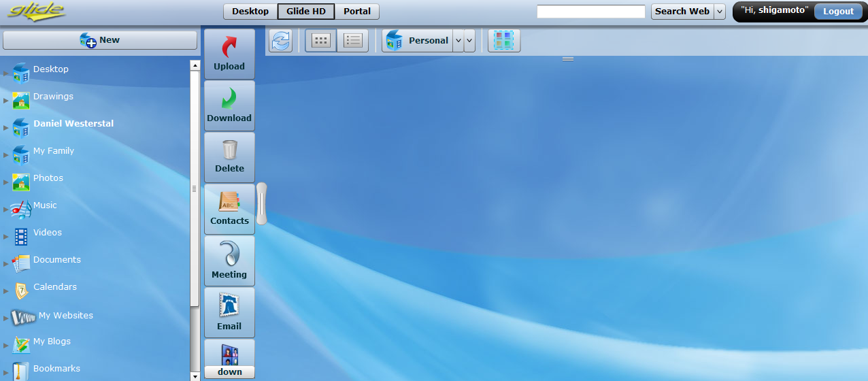Start a Meeting

point(229,261)
